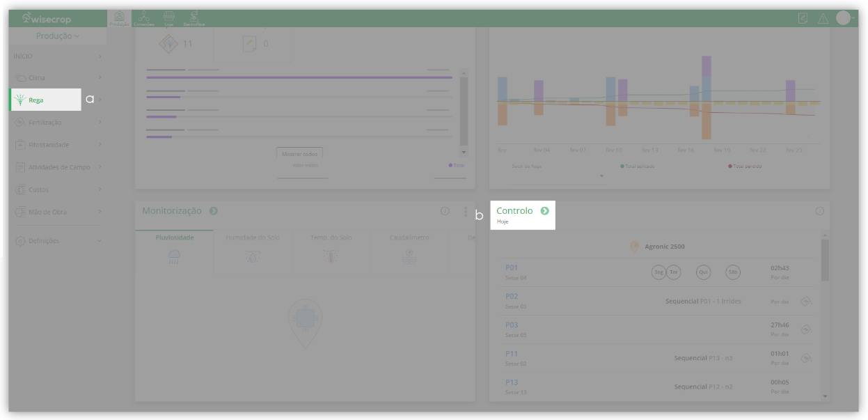
Task: Open the user avatar menu
Action: pyautogui.click(x=844, y=18)
